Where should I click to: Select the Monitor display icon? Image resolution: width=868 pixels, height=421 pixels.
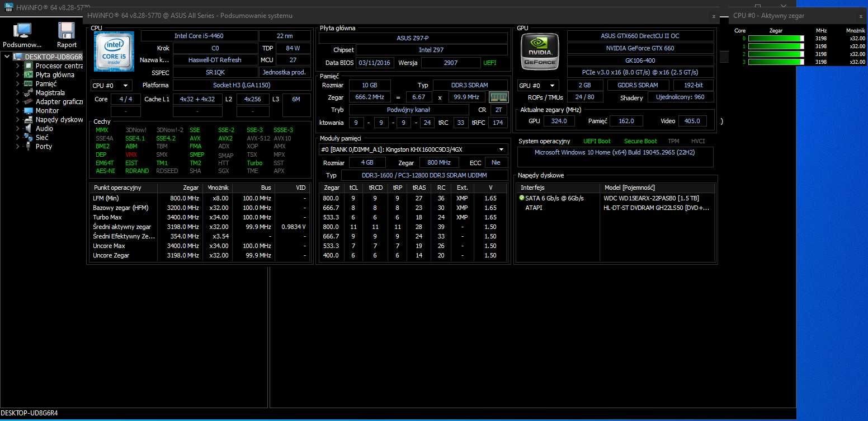(x=29, y=110)
